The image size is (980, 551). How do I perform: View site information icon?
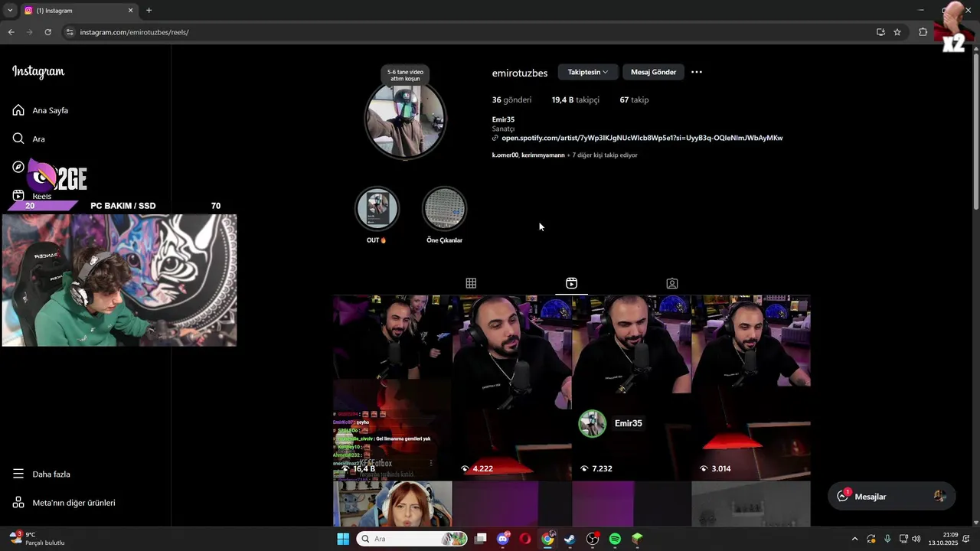point(70,32)
